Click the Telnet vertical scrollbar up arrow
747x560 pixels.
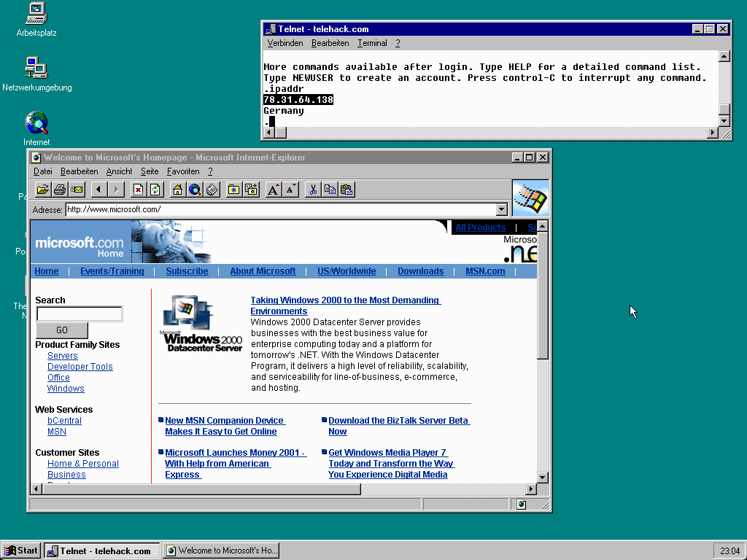724,56
